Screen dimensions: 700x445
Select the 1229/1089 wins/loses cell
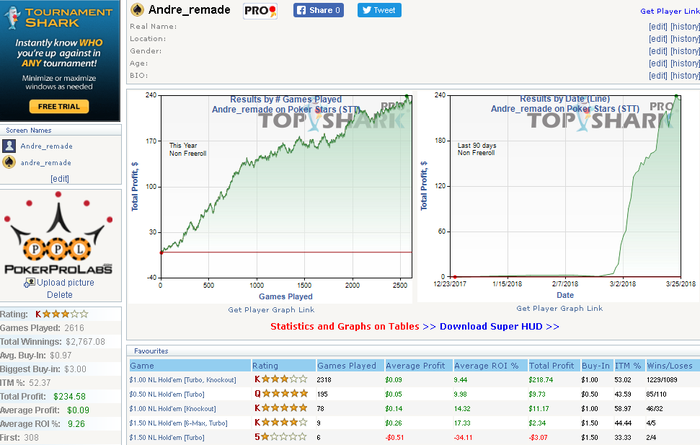coord(662,380)
